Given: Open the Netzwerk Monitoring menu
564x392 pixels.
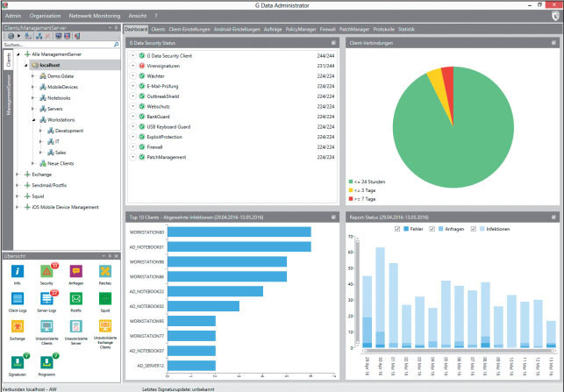Looking at the screenshot, I should click(95, 16).
